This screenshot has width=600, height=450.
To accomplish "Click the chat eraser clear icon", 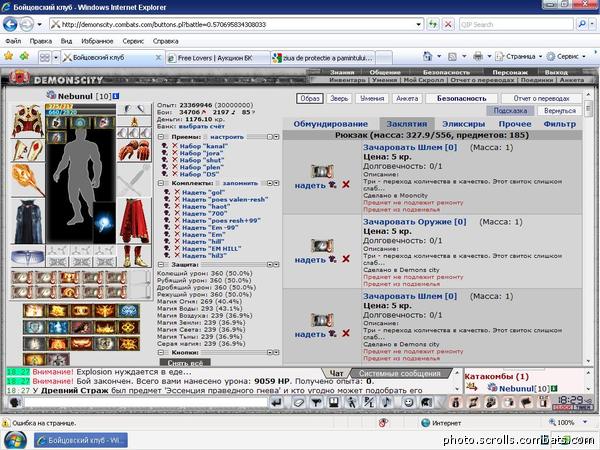I will [298, 403].
